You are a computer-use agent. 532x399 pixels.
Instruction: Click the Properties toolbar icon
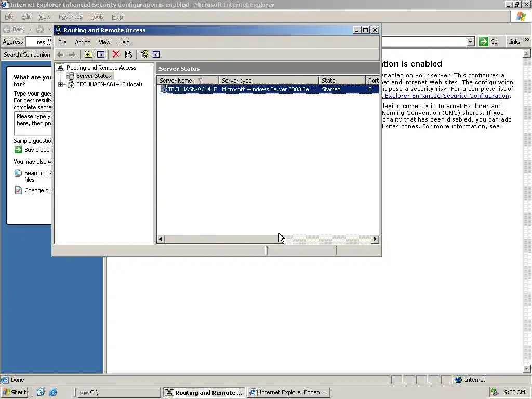pos(128,55)
